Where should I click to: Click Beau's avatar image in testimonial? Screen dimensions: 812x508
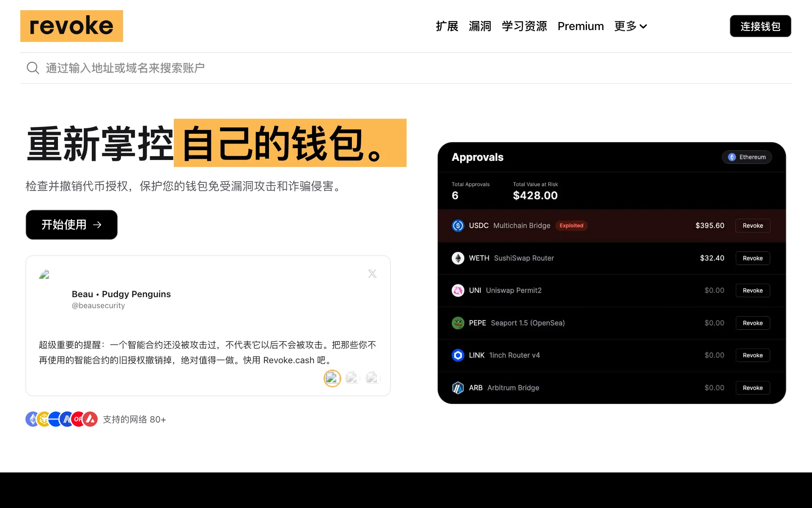(x=44, y=275)
